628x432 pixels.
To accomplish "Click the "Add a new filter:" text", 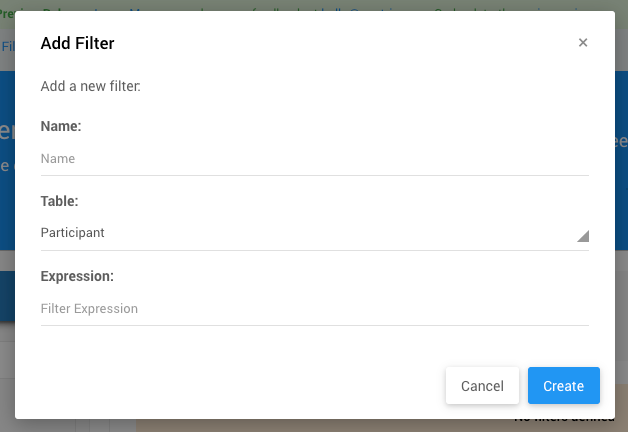I will coord(90,86).
